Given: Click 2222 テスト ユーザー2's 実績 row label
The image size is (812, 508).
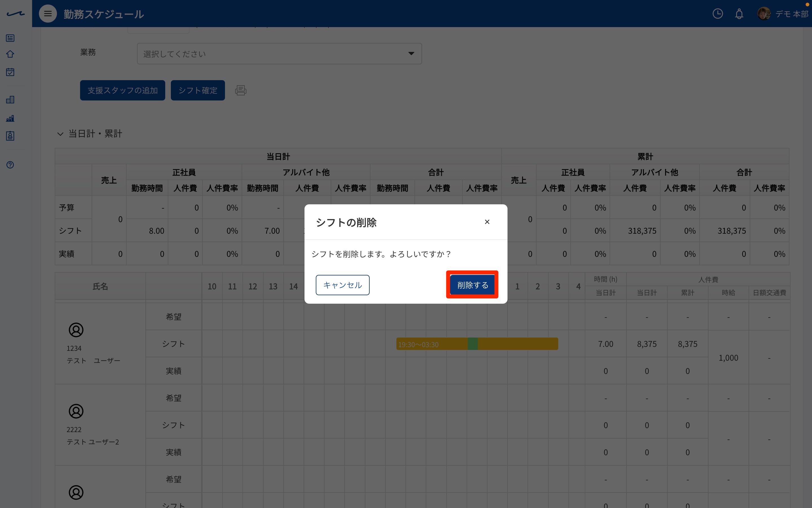Looking at the screenshot, I should pyautogui.click(x=173, y=452).
